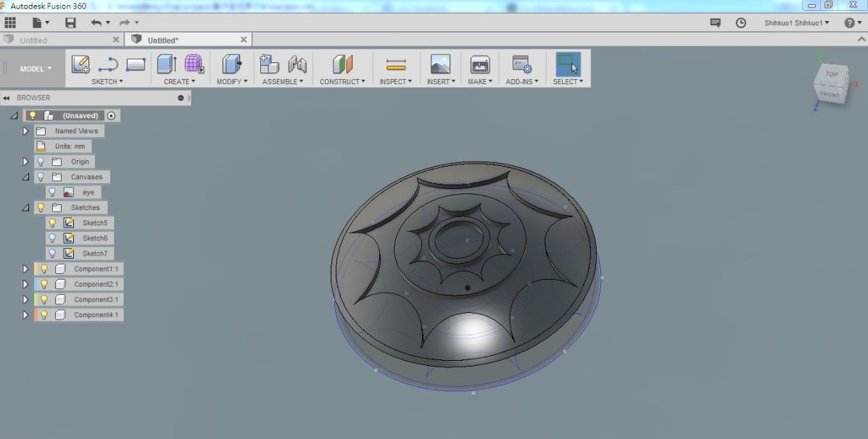Toggle visibility of Sketch7

tap(52, 254)
